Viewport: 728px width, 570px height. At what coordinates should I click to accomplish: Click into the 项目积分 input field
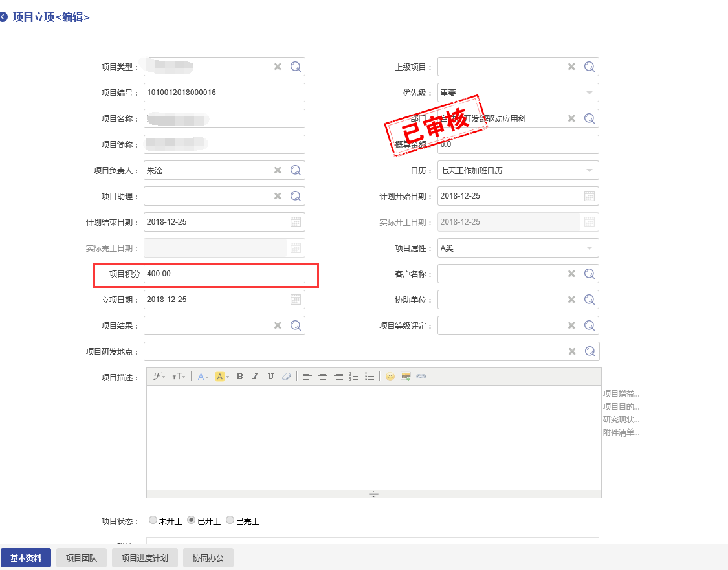224,274
